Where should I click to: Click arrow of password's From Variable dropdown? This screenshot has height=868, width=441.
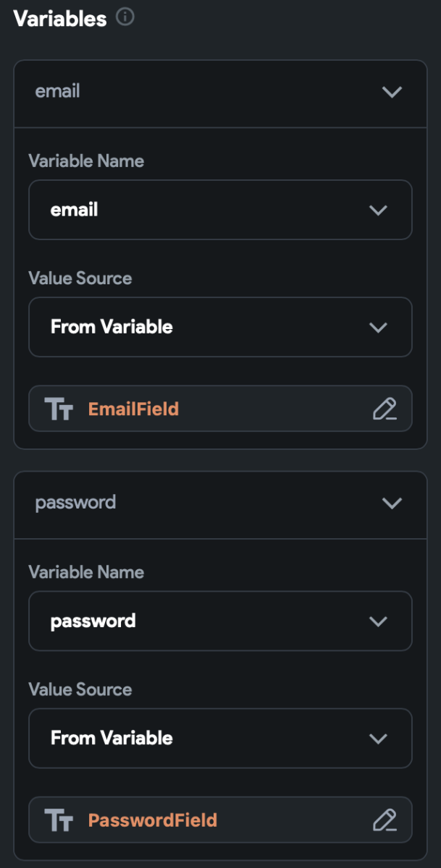click(x=378, y=739)
